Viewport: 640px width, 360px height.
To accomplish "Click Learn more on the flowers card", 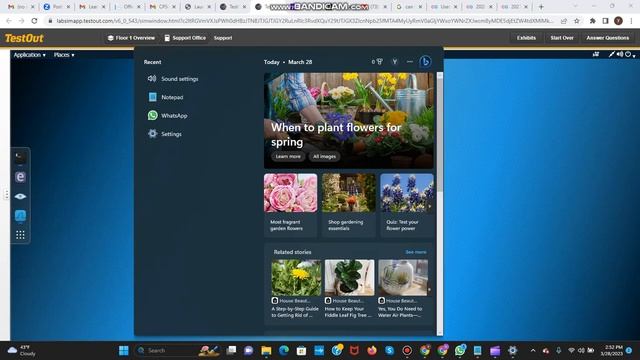I will click(288, 156).
